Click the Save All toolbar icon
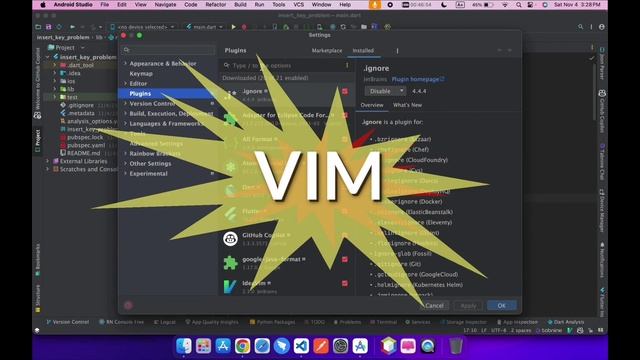The image size is (640, 360). pos(48,27)
